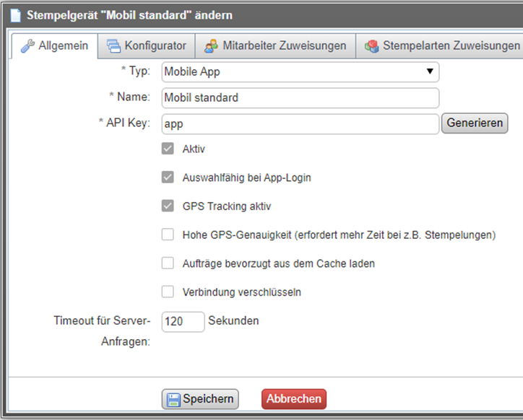Enable Hohe GPS-Genauigkeit checkbox
The width and height of the screenshot is (523, 420).
(x=168, y=235)
